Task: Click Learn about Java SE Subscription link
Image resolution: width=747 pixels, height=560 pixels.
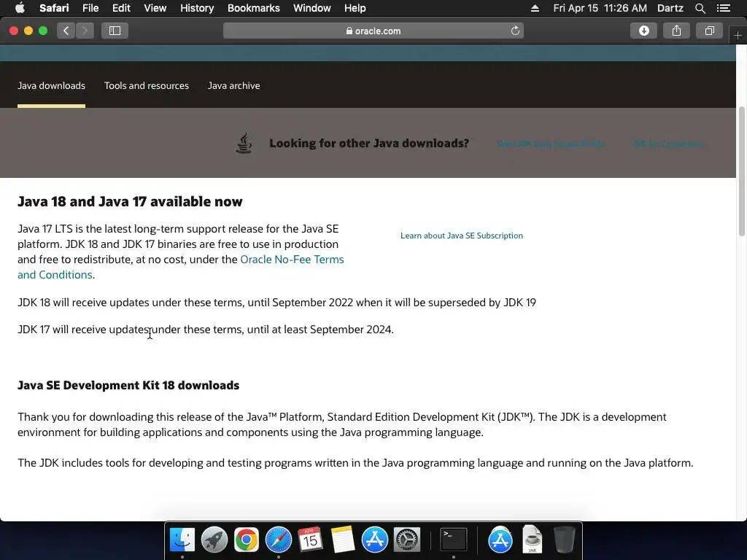Action: point(462,236)
